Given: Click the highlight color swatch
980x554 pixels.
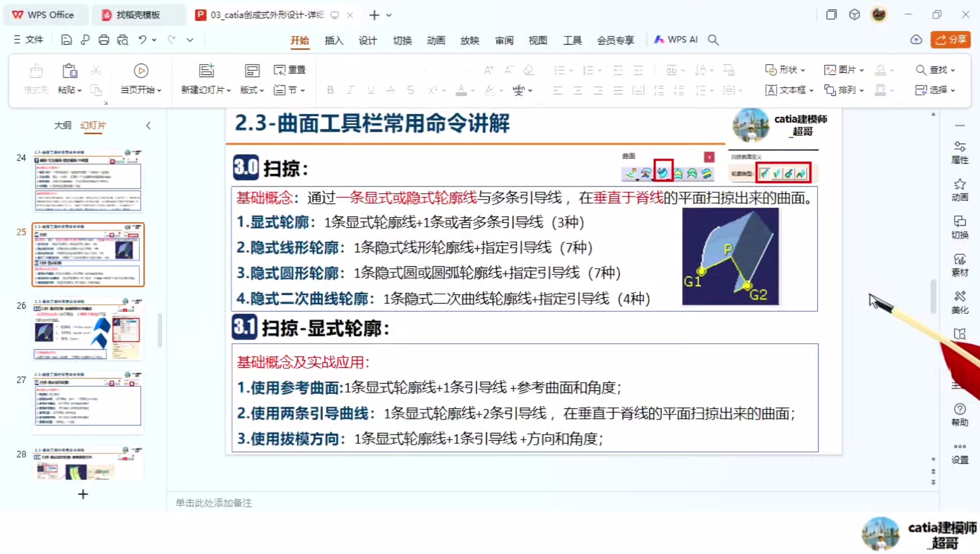Looking at the screenshot, I should pos(489,90).
